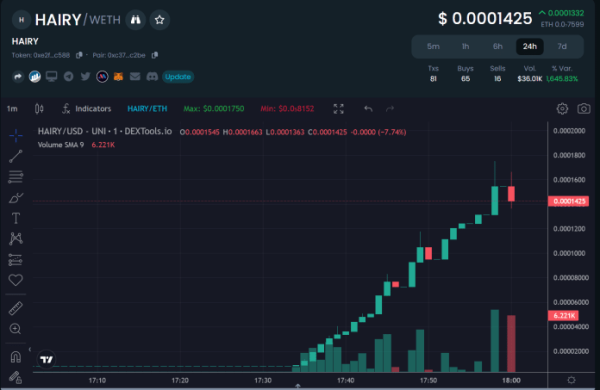Viewport: 600px width, 390px height.
Task: Select the brush drawing tool
Action: pyautogui.click(x=16, y=198)
